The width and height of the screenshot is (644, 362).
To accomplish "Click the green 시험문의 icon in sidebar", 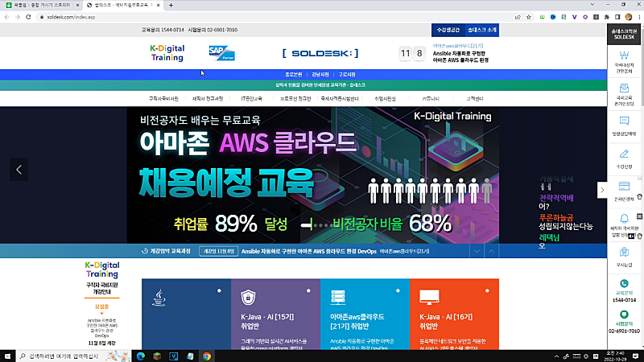I will pyautogui.click(x=624, y=315).
